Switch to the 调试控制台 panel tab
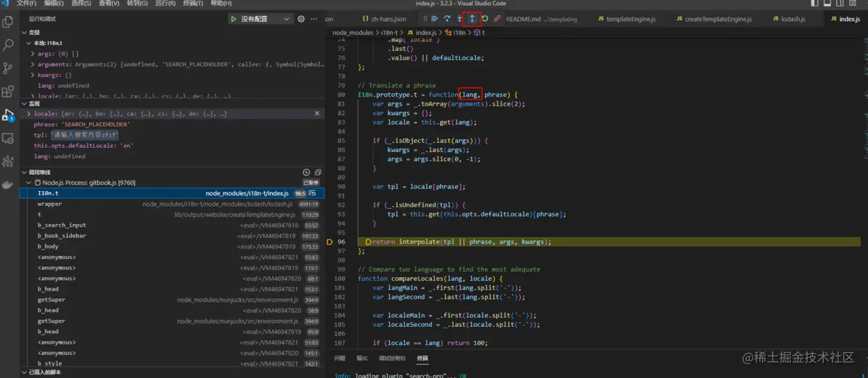 [391, 358]
